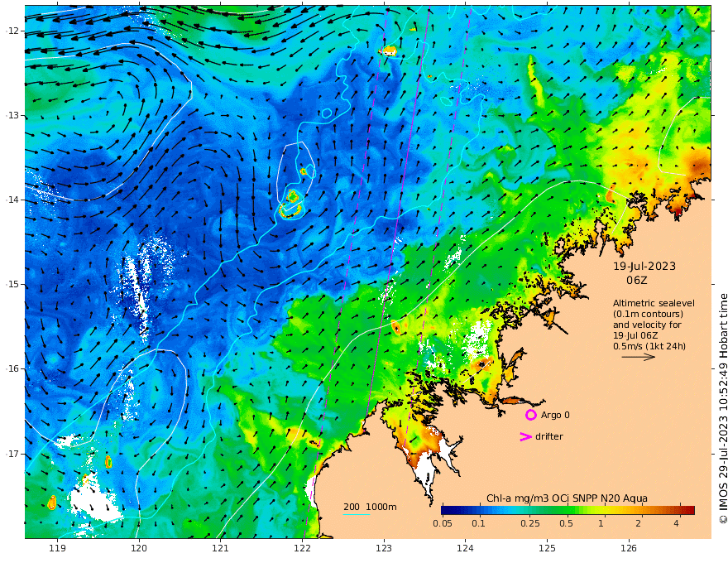This screenshot has height=563, width=728.
Task: Click the '200' depth contour label
Action: (x=352, y=507)
